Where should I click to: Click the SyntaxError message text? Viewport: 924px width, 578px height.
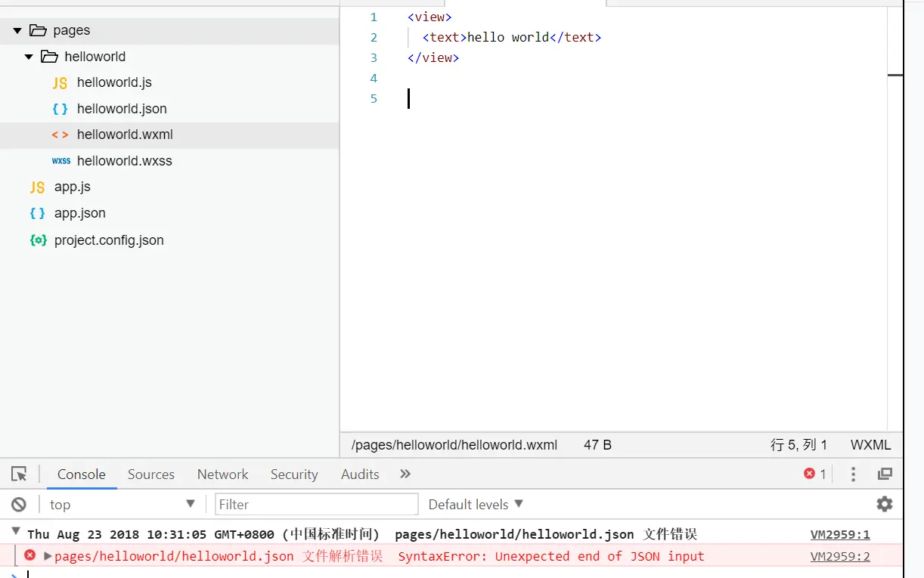pyautogui.click(x=551, y=556)
